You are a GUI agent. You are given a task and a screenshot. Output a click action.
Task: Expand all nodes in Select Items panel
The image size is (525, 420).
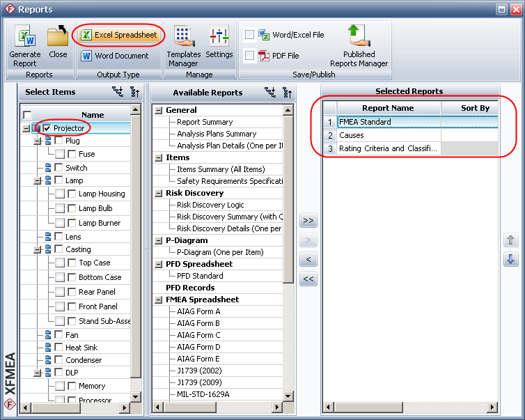point(118,92)
